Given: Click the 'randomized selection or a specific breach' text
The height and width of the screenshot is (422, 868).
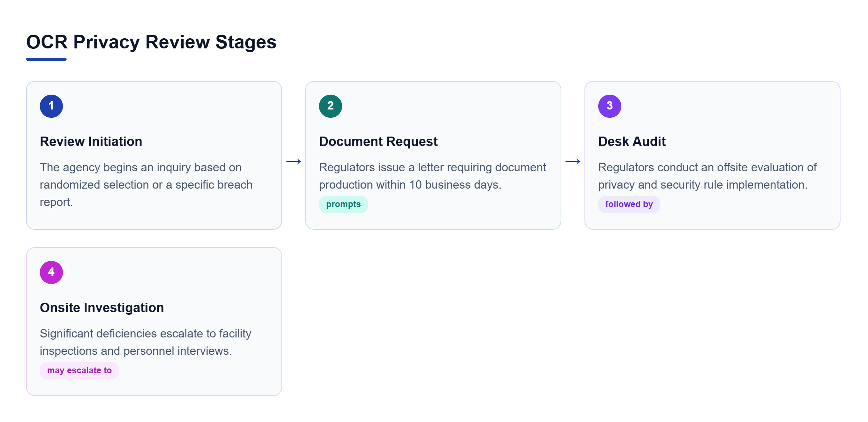Looking at the screenshot, I should [146, 185].
